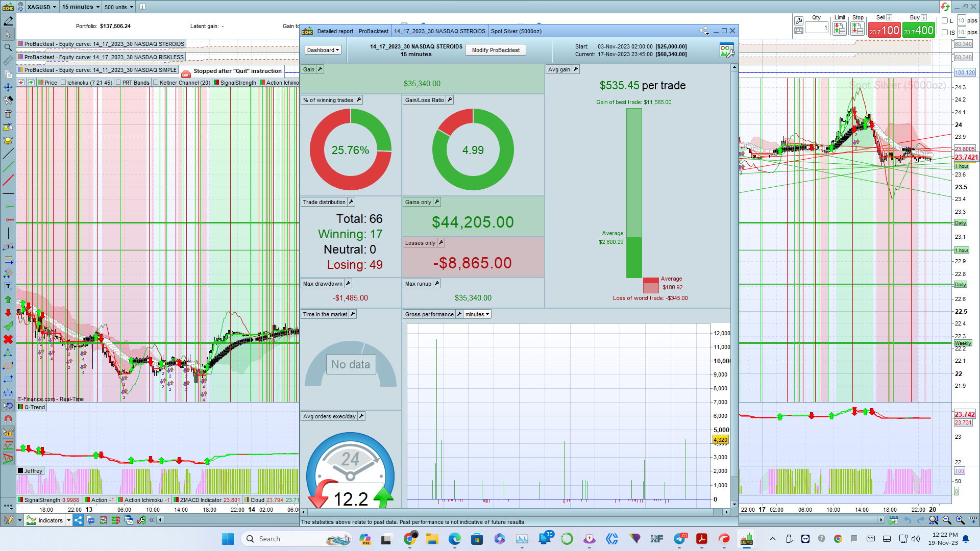Click the Qty input field
Image resolution: width=980 pixels, height=551 pixels.
point(817,28)
